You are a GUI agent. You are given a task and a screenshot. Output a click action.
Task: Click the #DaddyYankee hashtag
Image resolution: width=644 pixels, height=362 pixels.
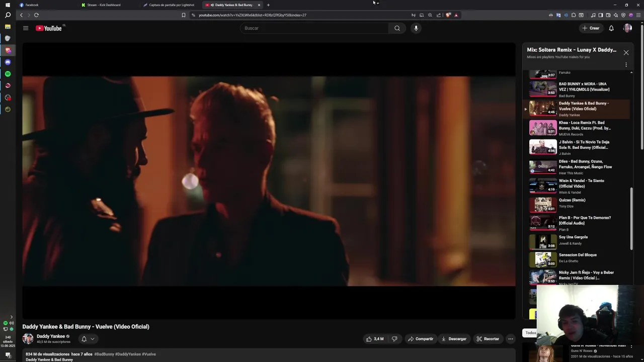tap(128, 354)
